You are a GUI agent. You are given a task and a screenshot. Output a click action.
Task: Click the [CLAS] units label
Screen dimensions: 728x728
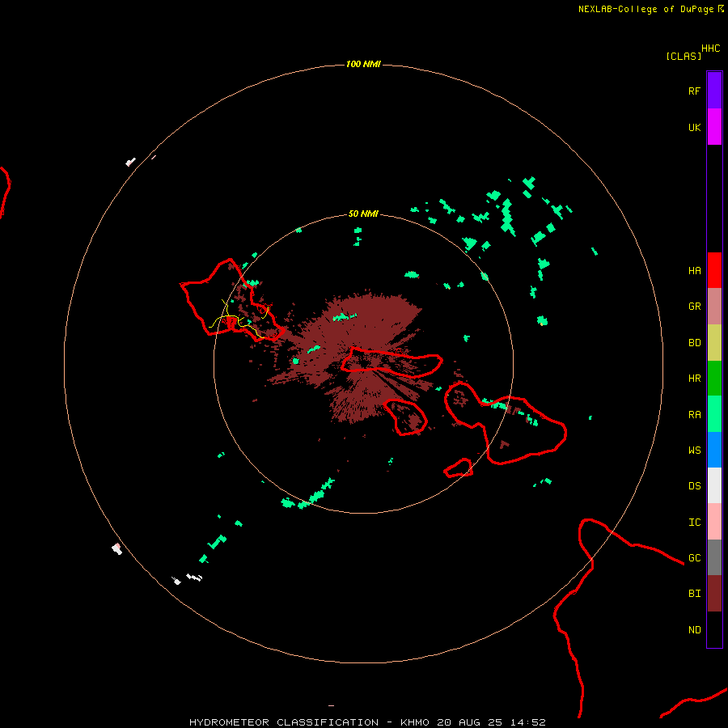[684, 56]
